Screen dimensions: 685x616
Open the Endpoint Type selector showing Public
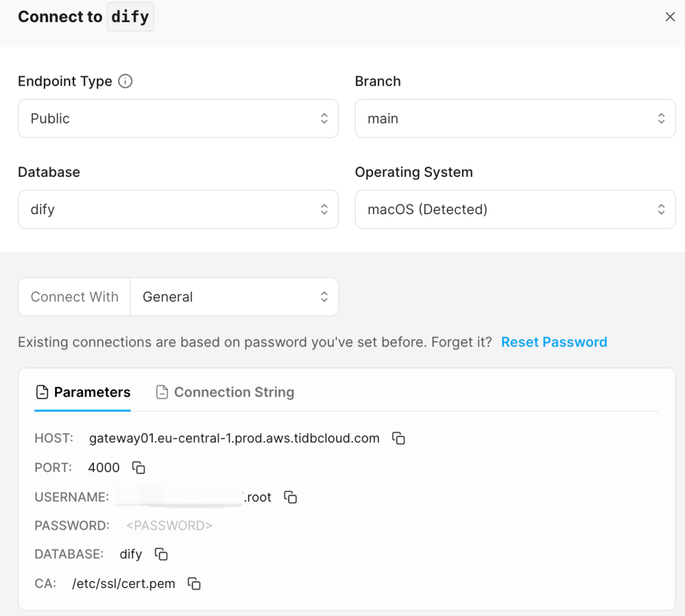[x=178, y=119]
